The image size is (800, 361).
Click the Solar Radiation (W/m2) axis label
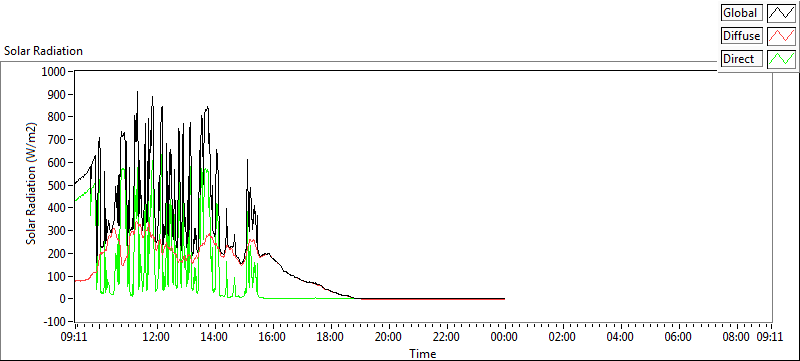[x=32, y=184]
